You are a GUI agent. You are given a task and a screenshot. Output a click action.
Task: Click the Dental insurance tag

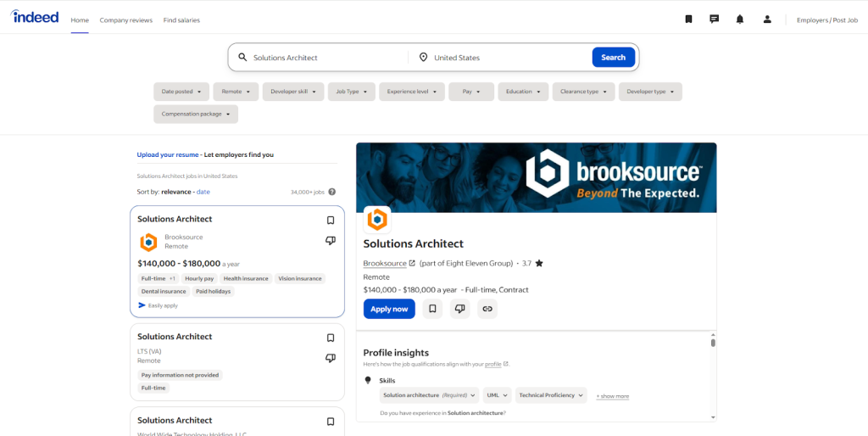(164, 292)
